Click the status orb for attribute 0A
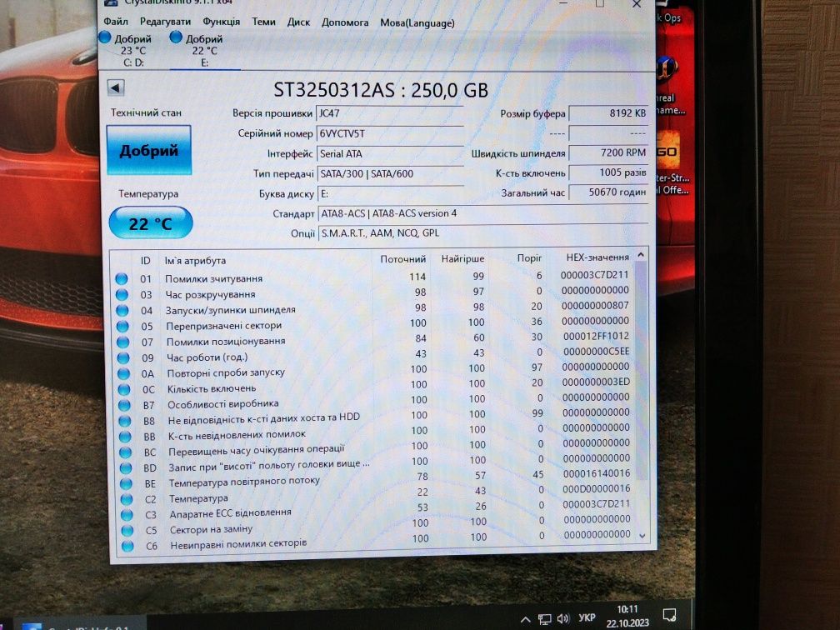 click(123, 373)
